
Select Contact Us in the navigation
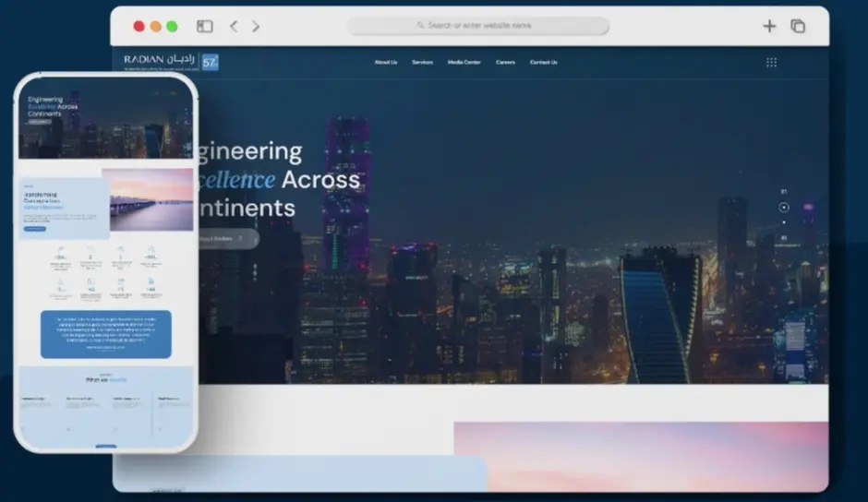tap(543, 63)
